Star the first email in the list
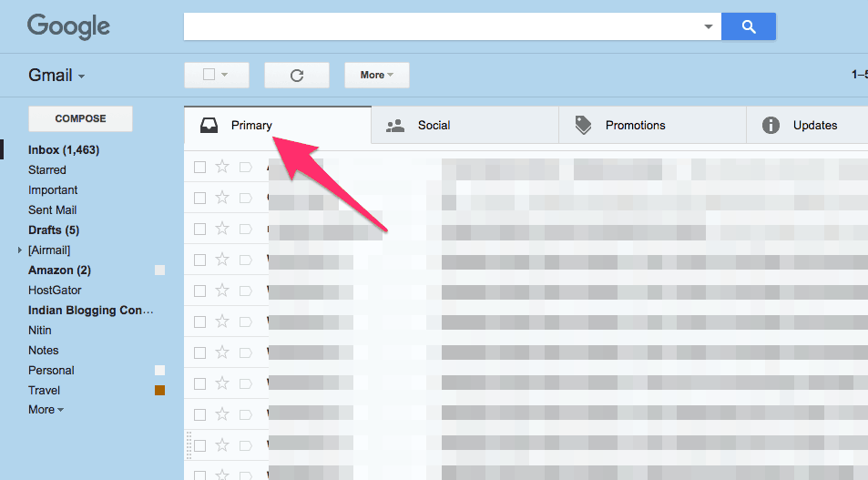The width and height of the screenshot is (868, 480). (222, 167)
